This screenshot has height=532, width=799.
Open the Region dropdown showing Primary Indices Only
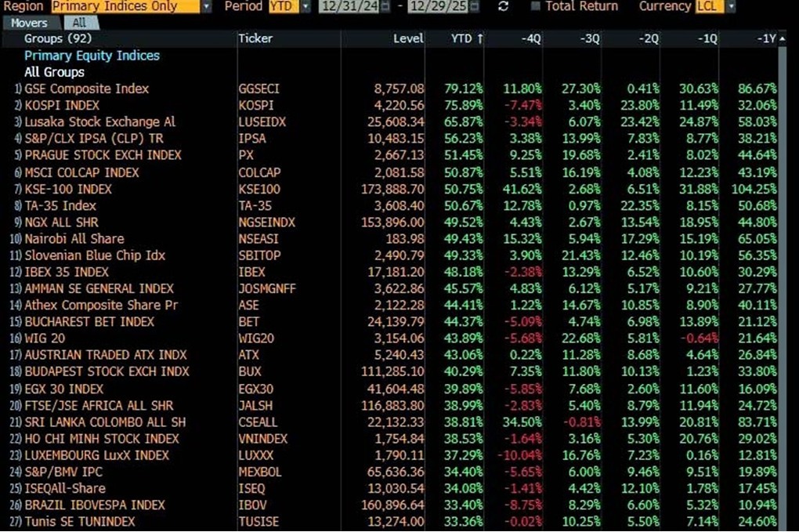206,6
